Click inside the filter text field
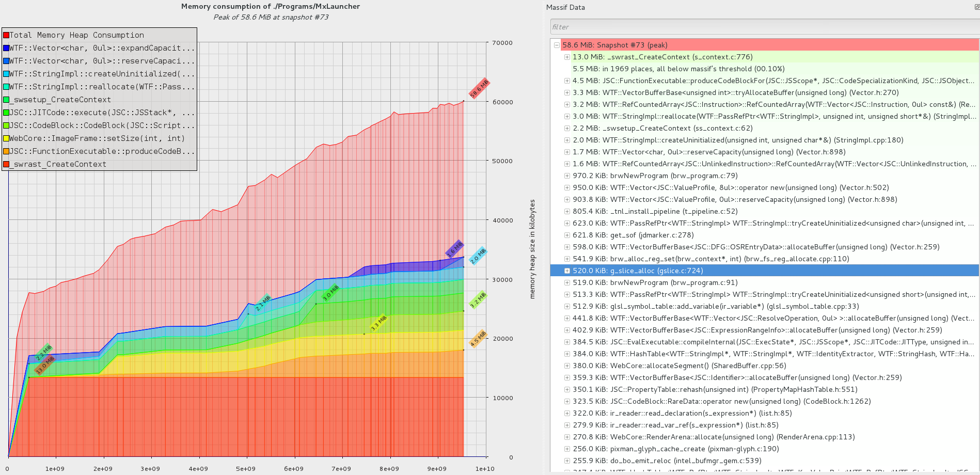This screenshot has height=475, width=980. [x=764, y=27]
